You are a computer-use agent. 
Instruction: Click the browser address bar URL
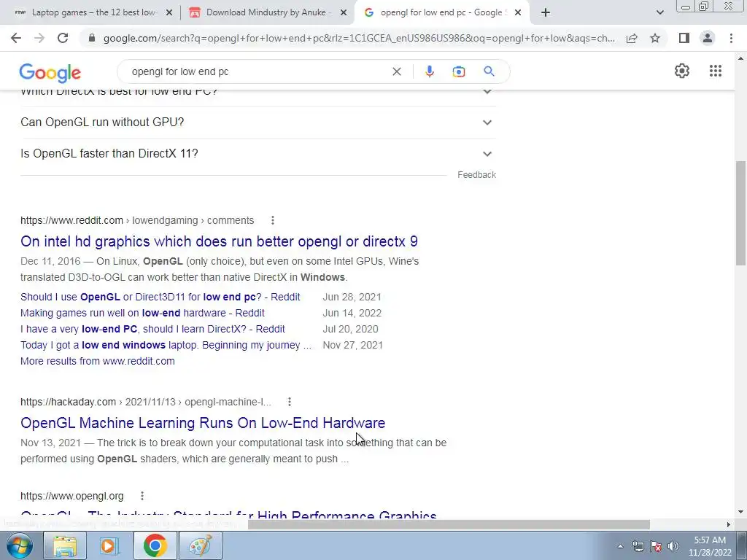point(359,38)
